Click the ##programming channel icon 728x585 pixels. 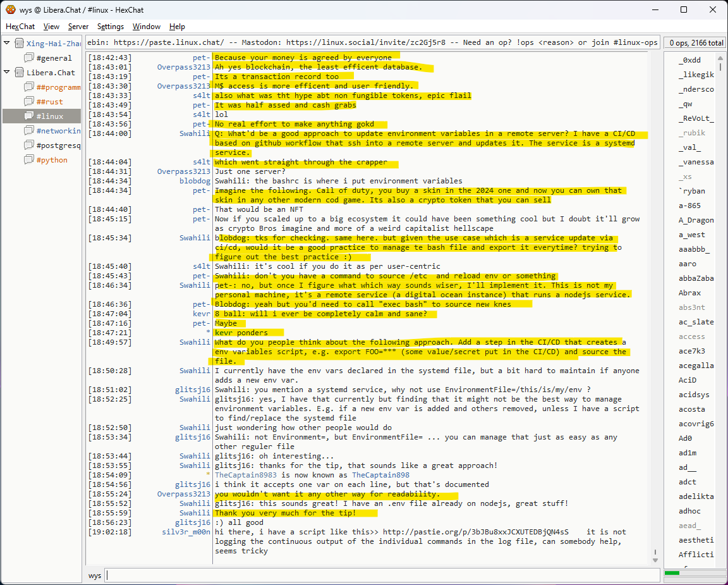pos(29,87)
